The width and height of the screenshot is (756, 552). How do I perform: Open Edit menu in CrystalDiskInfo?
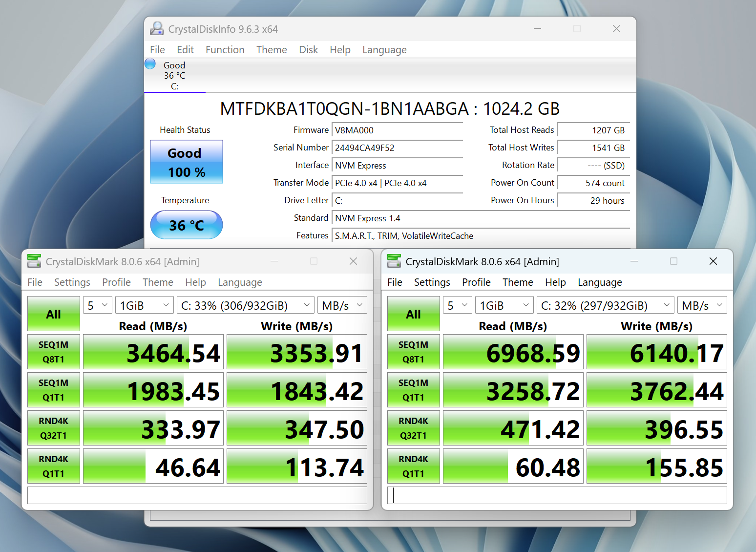pyautogui.click(x=185, y=50)
